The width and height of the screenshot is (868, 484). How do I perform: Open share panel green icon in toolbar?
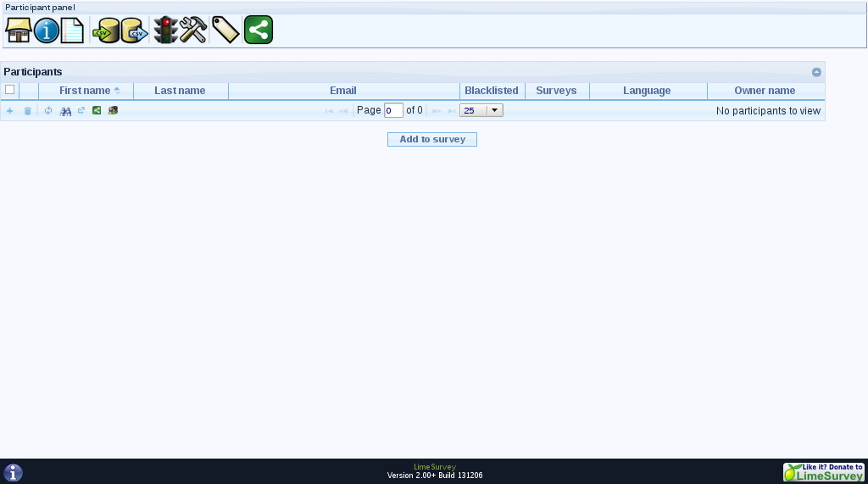tap(259, 30)
